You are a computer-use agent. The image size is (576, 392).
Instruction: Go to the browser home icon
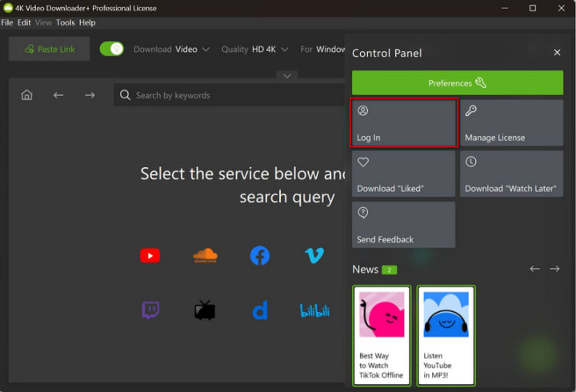click(27, 95)
